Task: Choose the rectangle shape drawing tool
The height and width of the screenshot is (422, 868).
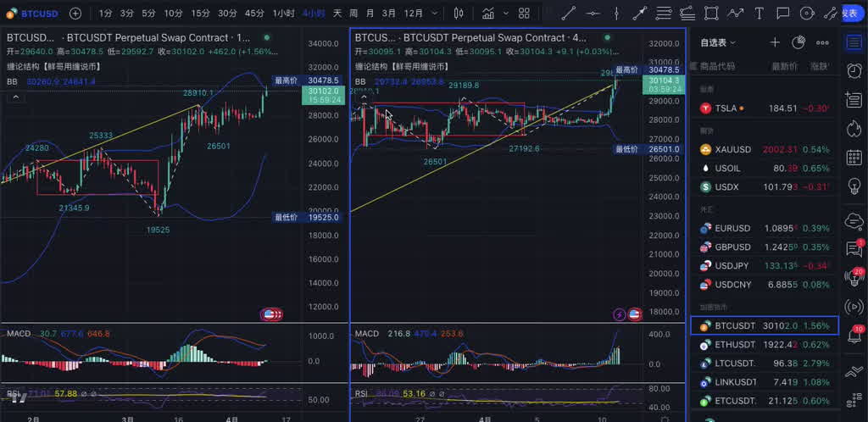Action: pos(710,14)
